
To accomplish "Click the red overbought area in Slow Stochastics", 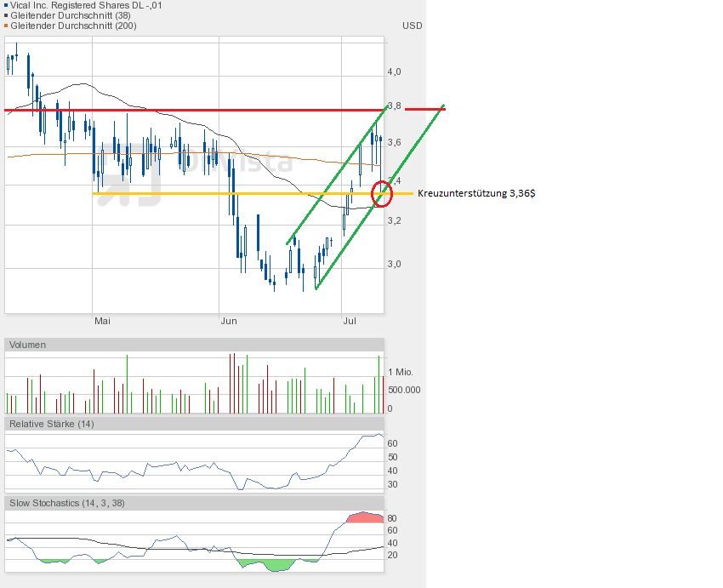I will (366, 517).
